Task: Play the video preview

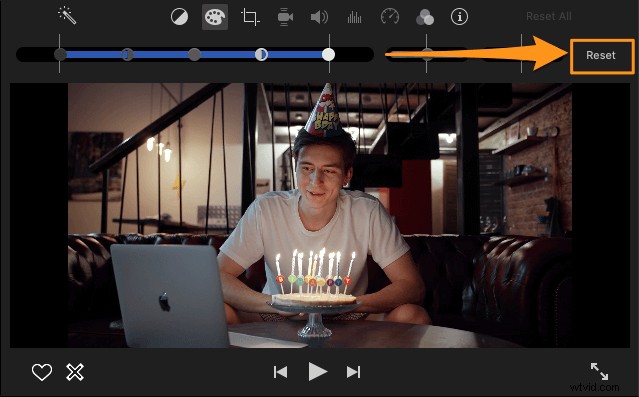Action: 317,371
